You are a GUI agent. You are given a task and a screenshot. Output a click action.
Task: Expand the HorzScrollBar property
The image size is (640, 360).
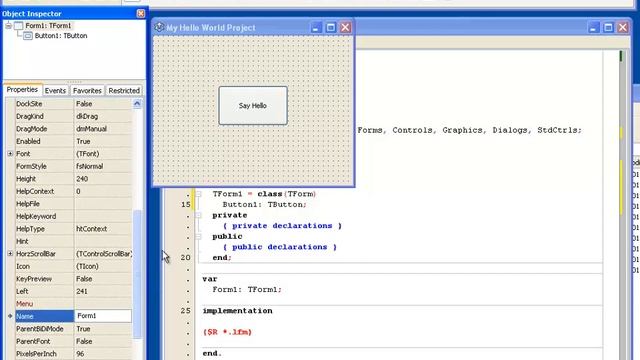(x=10, y=254)
